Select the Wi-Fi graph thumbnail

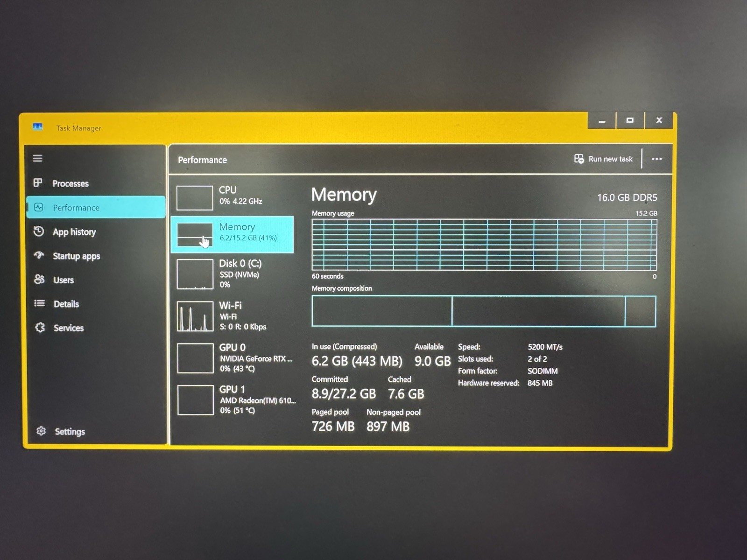coord(195,316)
